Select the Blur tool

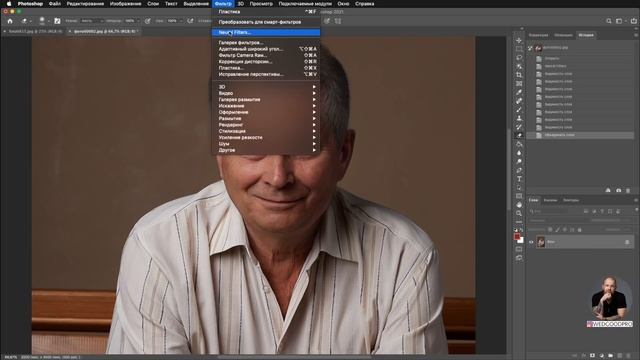pyautogui.click(x=519, y=153)
